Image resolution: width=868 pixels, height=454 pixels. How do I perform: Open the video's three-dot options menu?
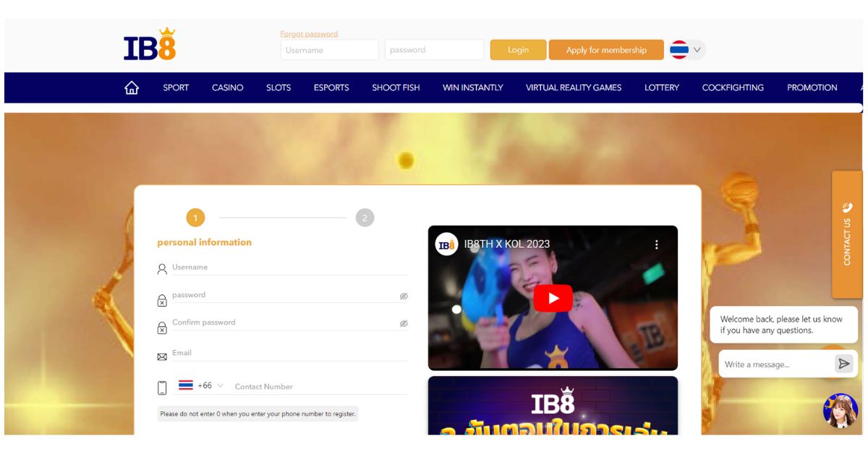[x=656, y=244]
